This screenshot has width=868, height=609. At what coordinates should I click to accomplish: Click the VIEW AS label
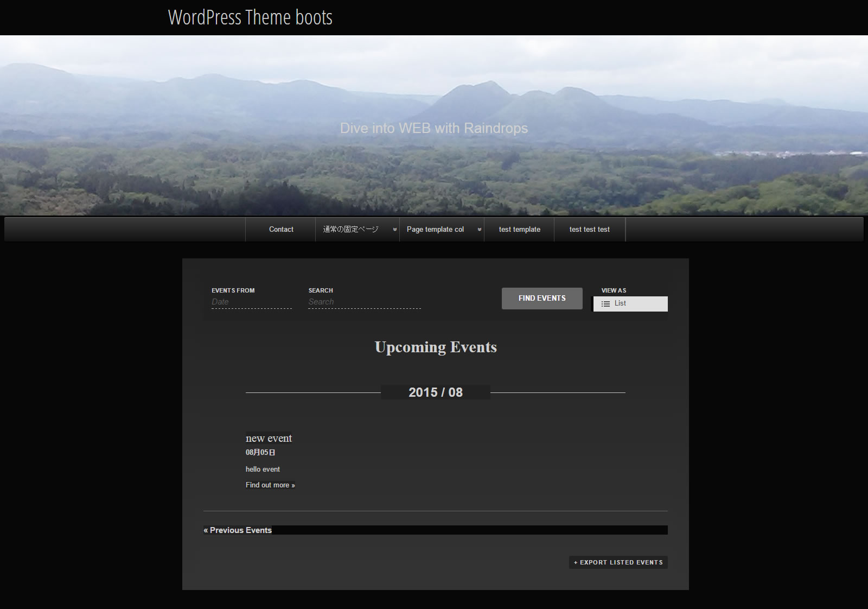tap(614, 290)
